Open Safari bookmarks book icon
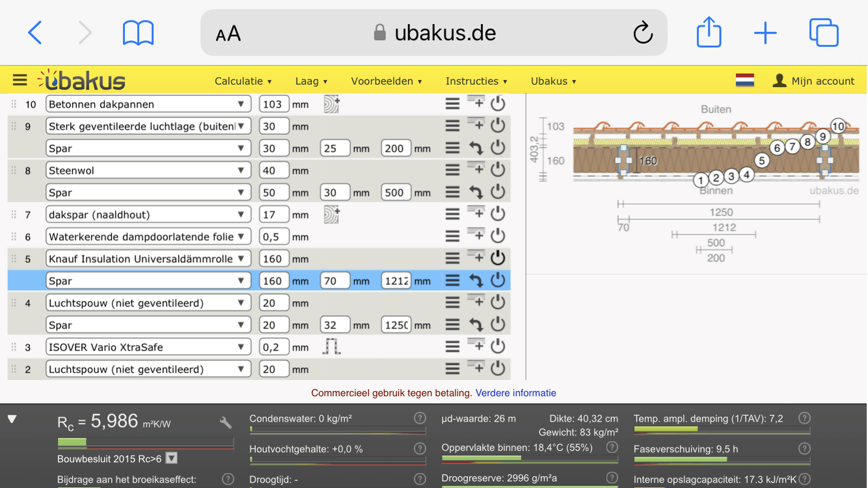Viewport: 868px width, 488px height. pyautogui.click(x=138, y=33)
